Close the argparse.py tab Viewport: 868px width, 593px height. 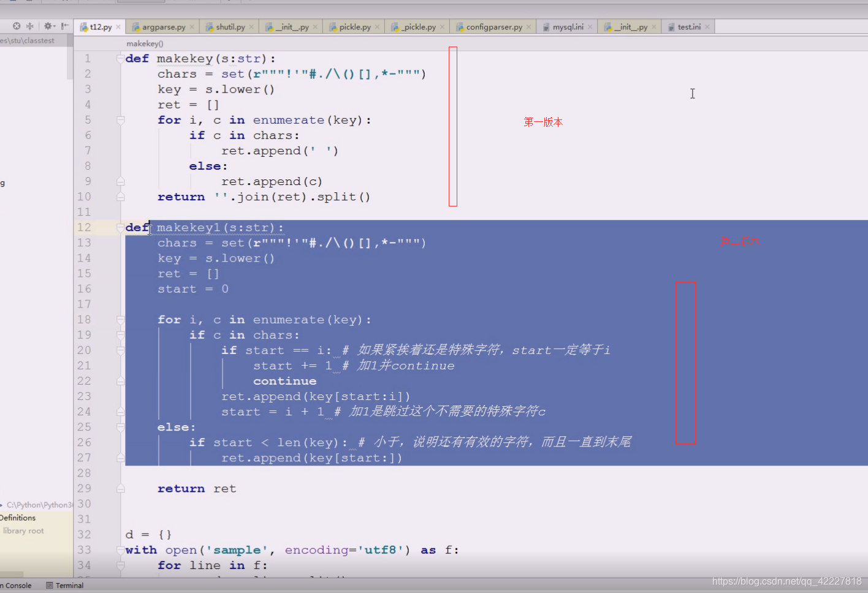coord(192,27)
